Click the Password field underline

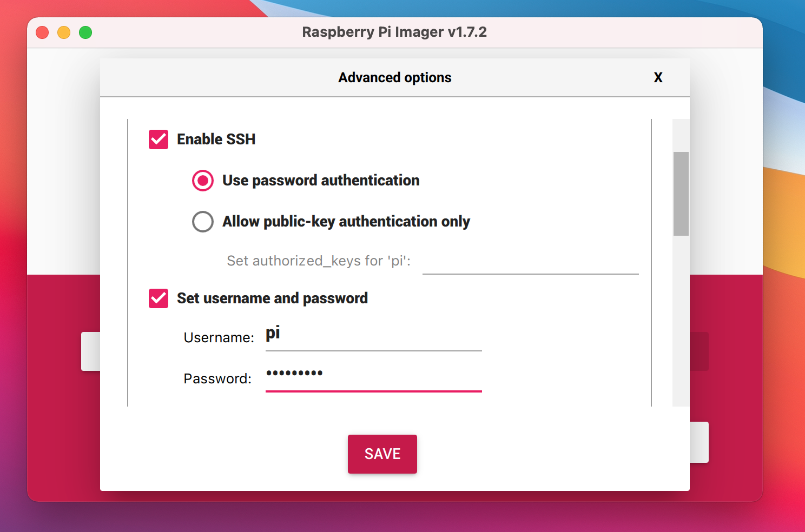point(373,390)
